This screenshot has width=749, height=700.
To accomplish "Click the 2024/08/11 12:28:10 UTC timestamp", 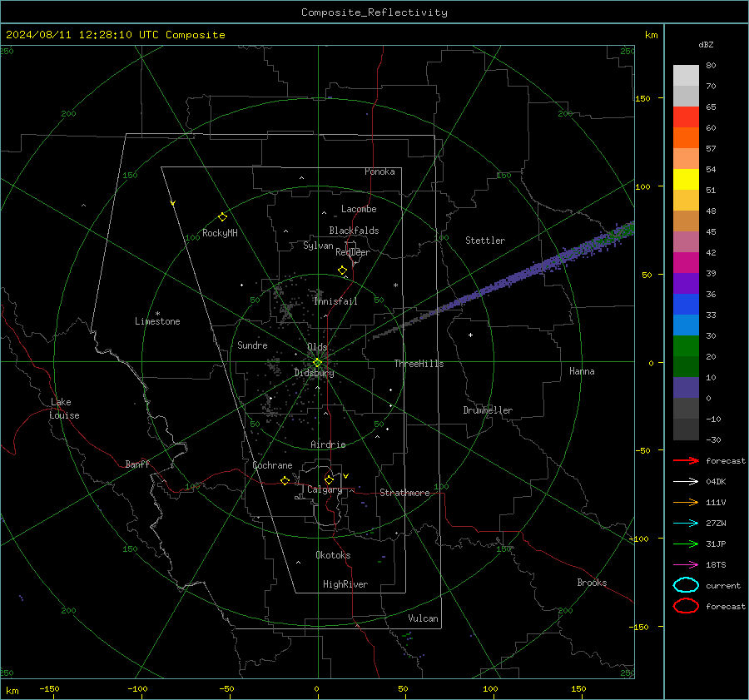I will point(115,35).
